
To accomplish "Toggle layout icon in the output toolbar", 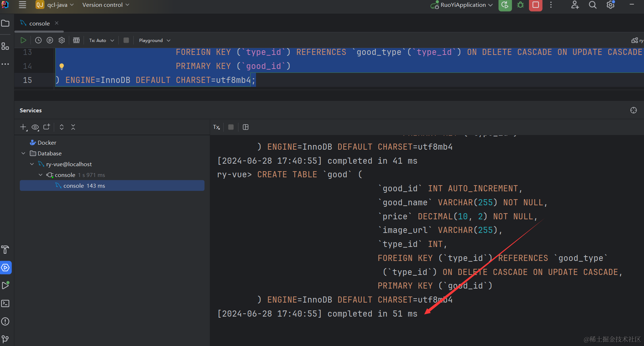I will (x=246, y=127).
